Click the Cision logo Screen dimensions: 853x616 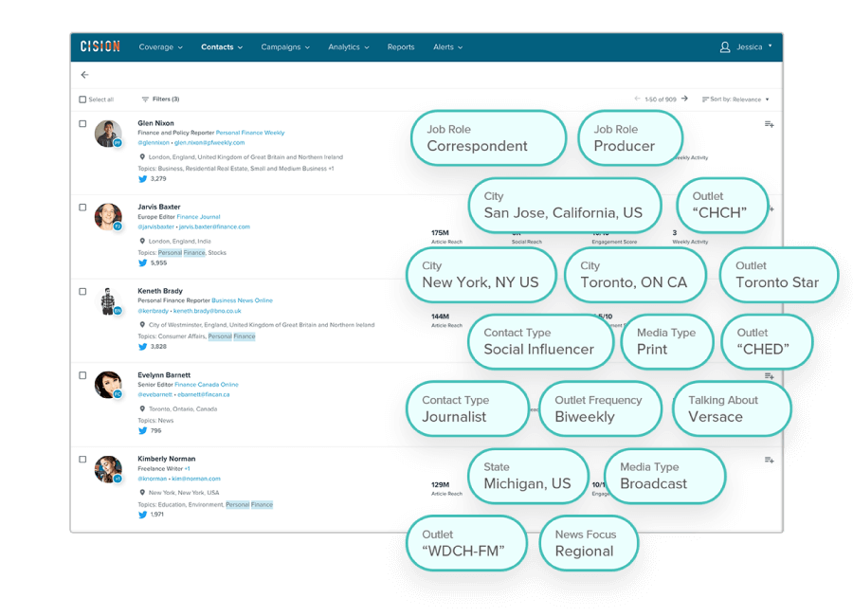click(x=100, y=46)
